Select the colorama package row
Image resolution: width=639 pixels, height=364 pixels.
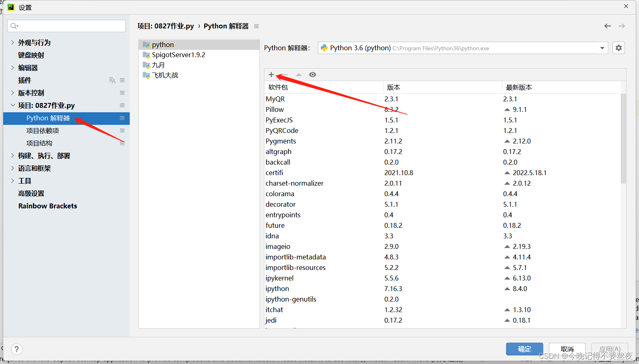tap(442, 194)
